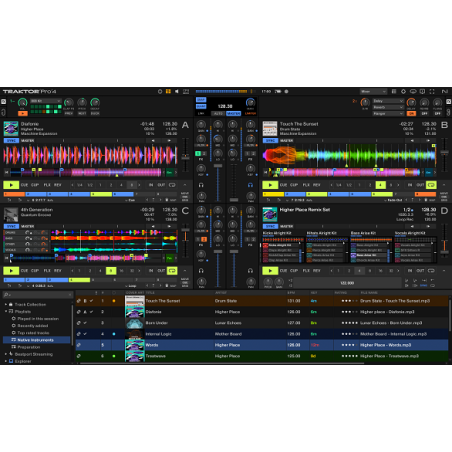Select loop size 8 on Deck A
The width and height of the screenshot is (452, 452).
tap(132, 185)
